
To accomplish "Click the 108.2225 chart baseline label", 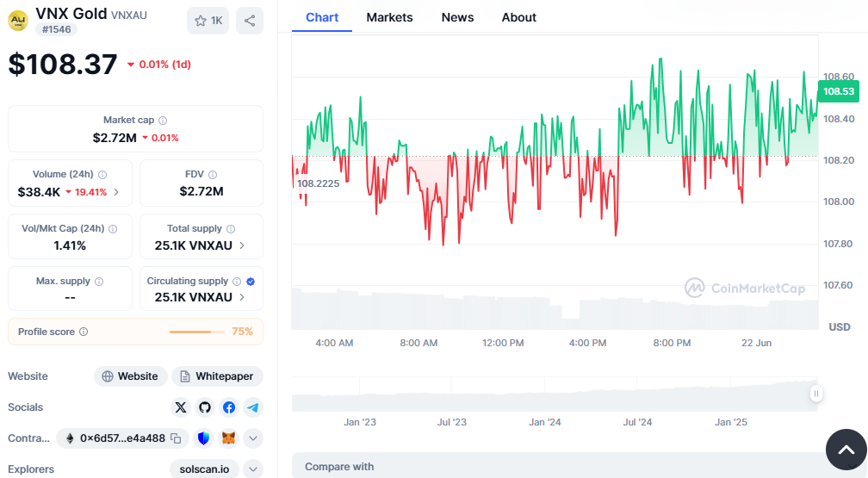I will click(x=319, y=184).
